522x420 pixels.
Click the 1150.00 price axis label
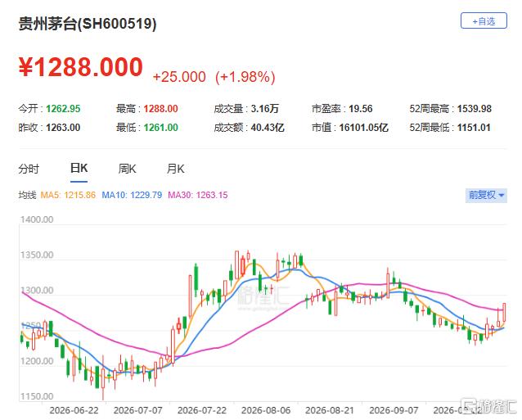37,396
